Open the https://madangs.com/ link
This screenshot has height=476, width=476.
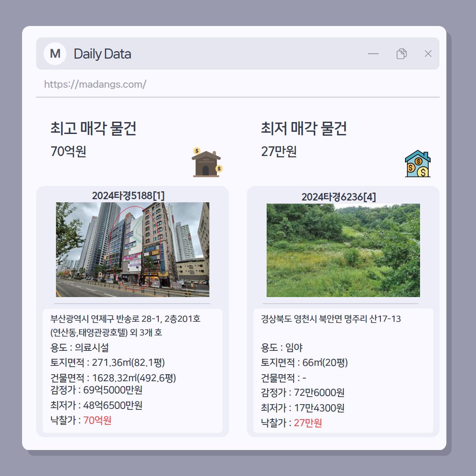point(95,84)
